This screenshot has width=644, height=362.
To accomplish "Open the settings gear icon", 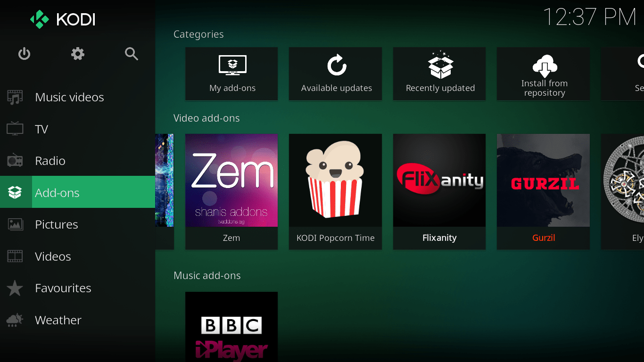I will [x=78, y=54].
